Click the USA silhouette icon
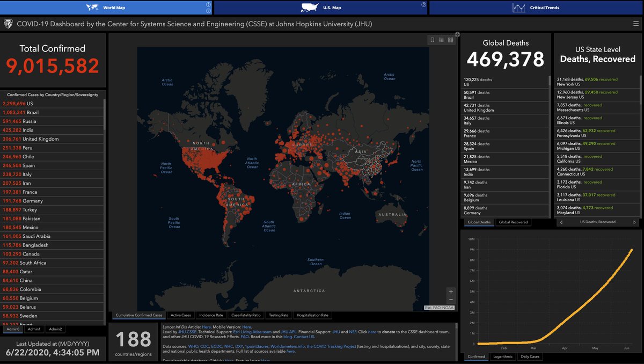 coord(310,8)
